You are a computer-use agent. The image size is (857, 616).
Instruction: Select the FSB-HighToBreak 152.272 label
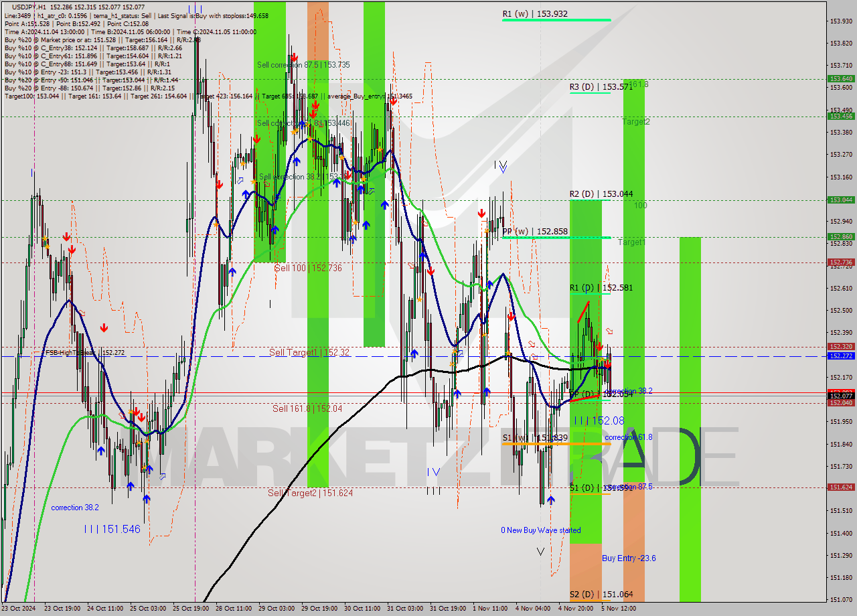84,352
